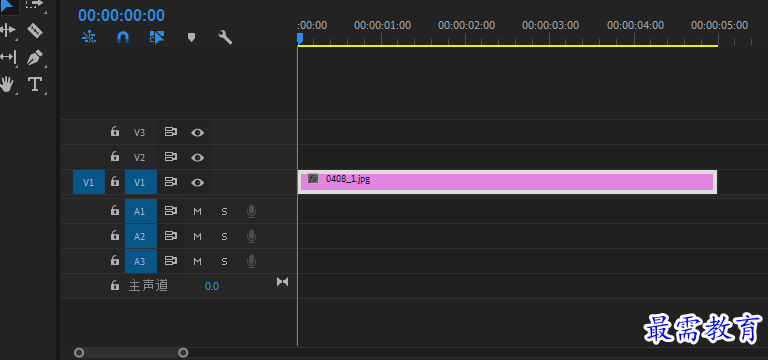Toggle track lock on V2
This screenshot has height=360, width=768.
tap(115, 156)
